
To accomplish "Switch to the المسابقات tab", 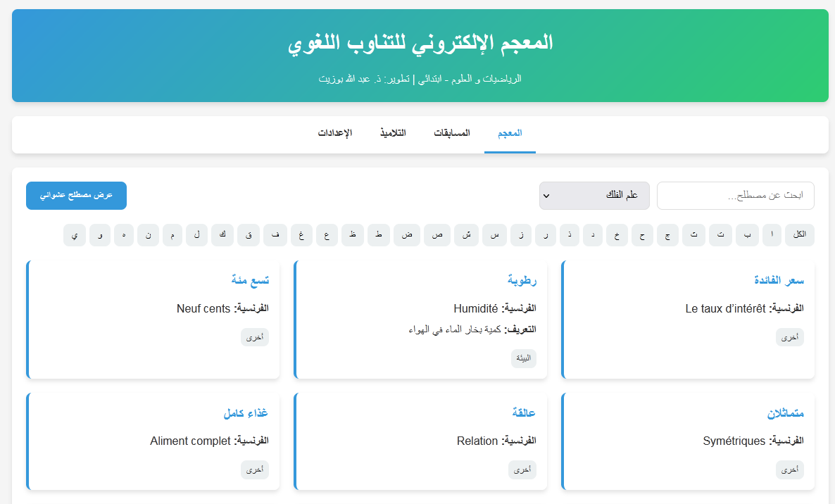I will click(453, 132).
